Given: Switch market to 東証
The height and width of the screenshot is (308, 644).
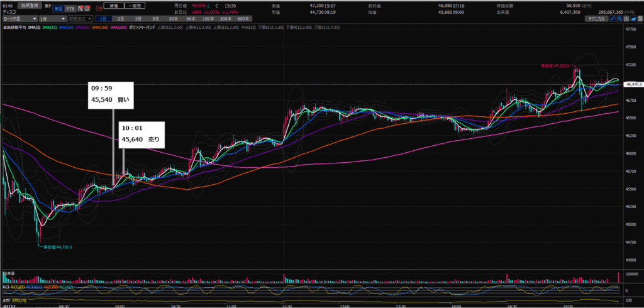Looking at the screenshot, I should 57,8.
